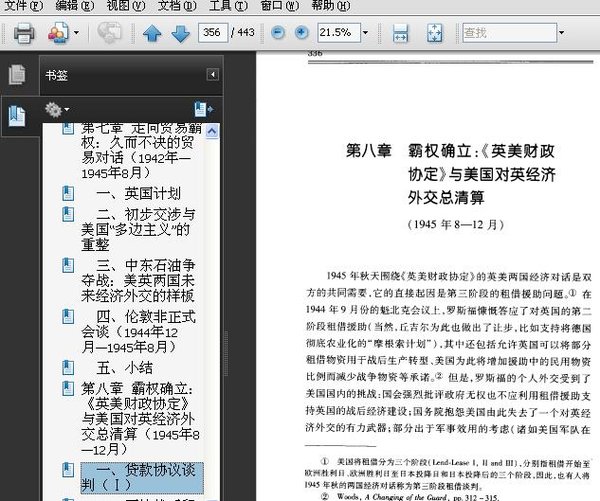Show the Pages thumbnail panel icon
Screen dimensions: 600x501
click(17, 75)
